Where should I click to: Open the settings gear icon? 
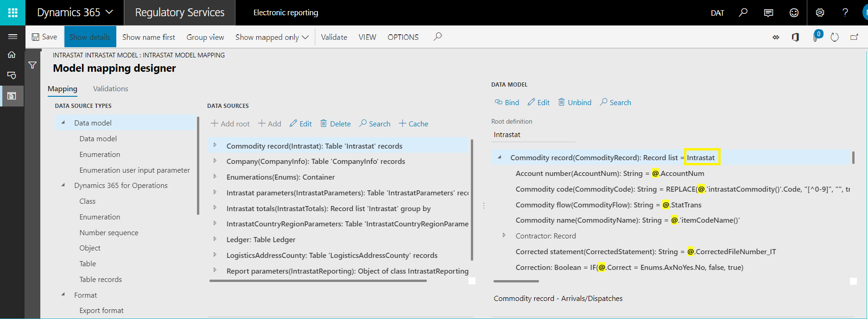pyautogui.click(x=820, y=13)
